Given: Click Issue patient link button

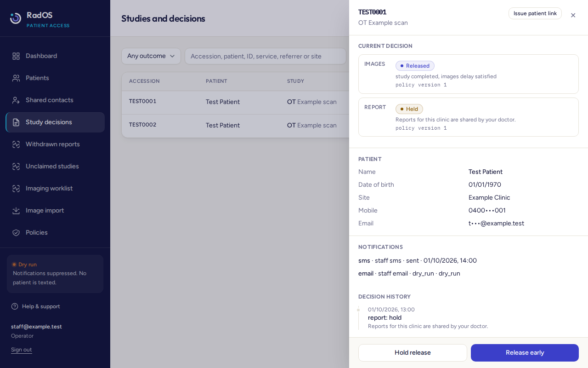Looking at the screenshot, I should click(x=535, y=13).
